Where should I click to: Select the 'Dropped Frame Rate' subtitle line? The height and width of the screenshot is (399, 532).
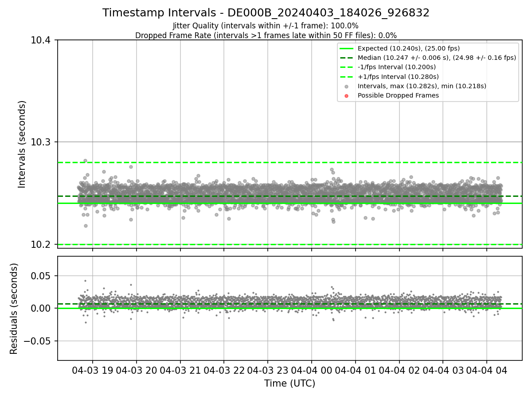[266, 35]
